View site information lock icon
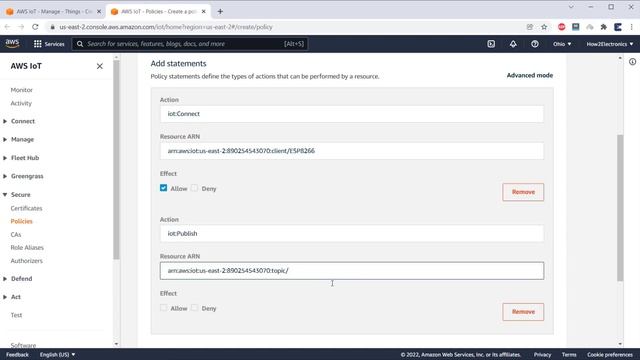Image resolution: width=640 pixels, height=360 pixels. tap(52, 27)
